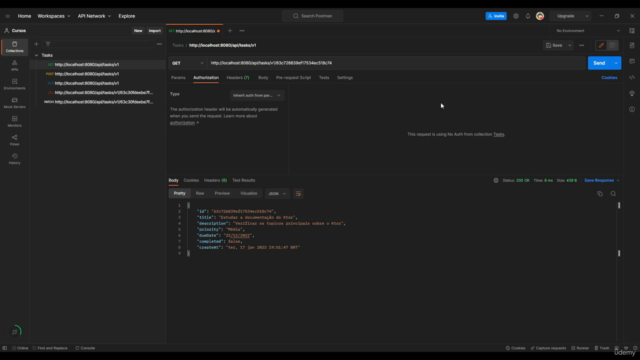Screen dimensions: 640x360
Task: Switch to the Tests tab
Action: (x=324, y=78)
